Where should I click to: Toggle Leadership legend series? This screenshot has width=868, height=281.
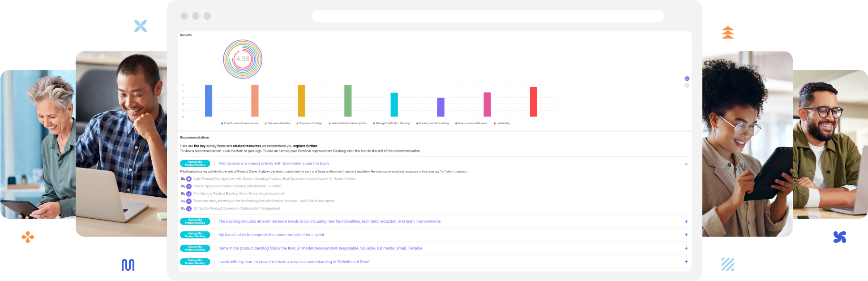point(503,123)
